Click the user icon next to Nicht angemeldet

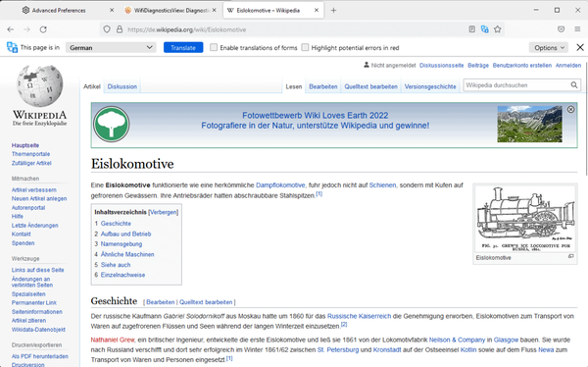click(x=367, y=65)
